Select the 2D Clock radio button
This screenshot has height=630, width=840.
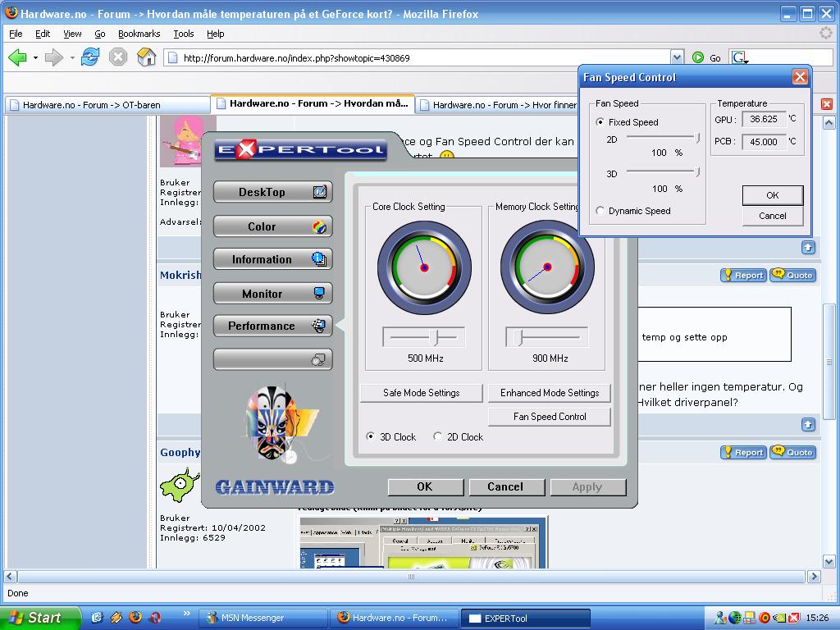[x=438, y=436]
